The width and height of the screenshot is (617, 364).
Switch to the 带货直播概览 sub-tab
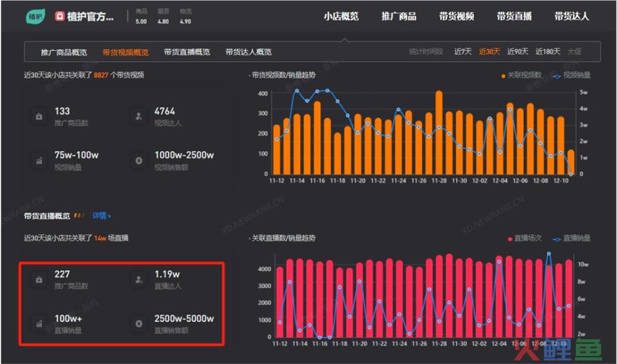pyautogui.click(x=187, y=52)
